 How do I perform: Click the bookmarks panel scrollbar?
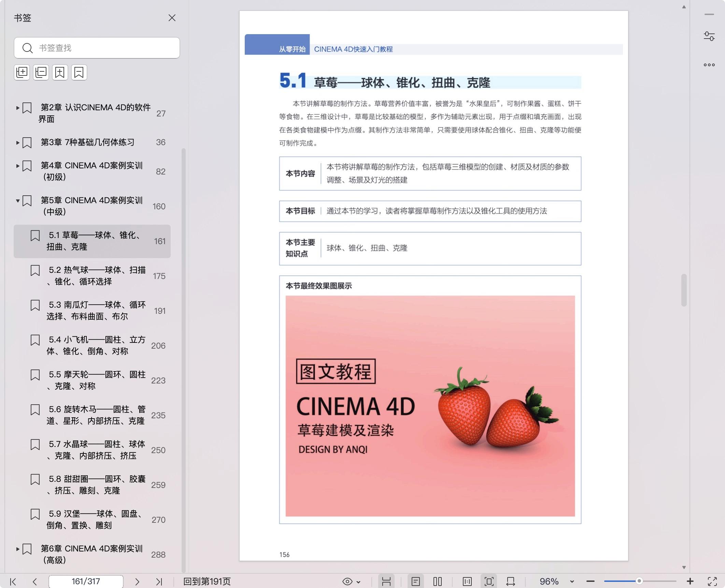pyautogui.click(x=184, y=360)
